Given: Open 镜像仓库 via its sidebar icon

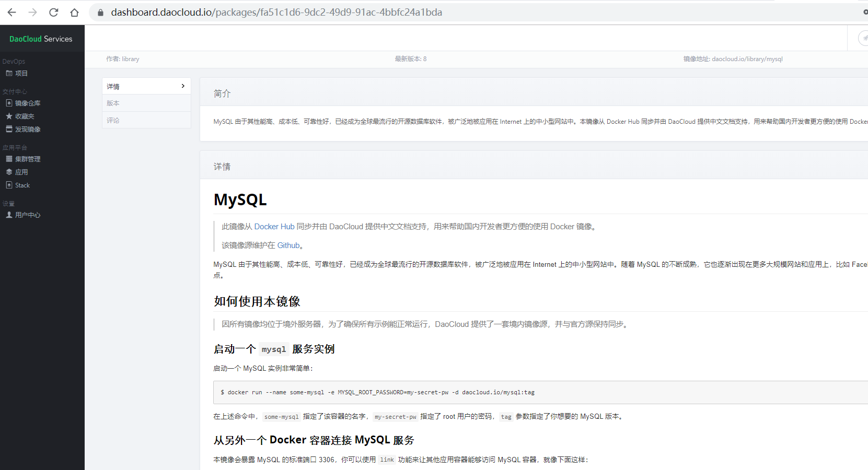Looking at the screenshot, I should (x=9, y=103).
